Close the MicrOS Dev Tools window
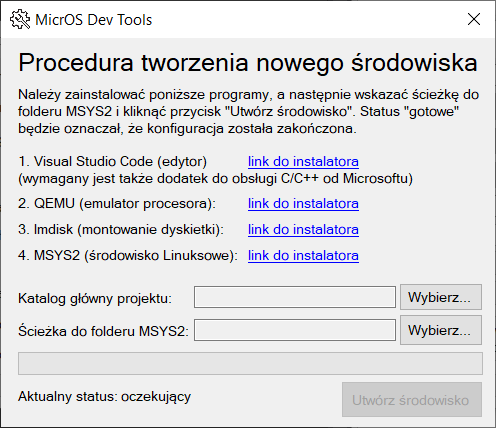The image size is (496, 428). click(x=474, y=19)
